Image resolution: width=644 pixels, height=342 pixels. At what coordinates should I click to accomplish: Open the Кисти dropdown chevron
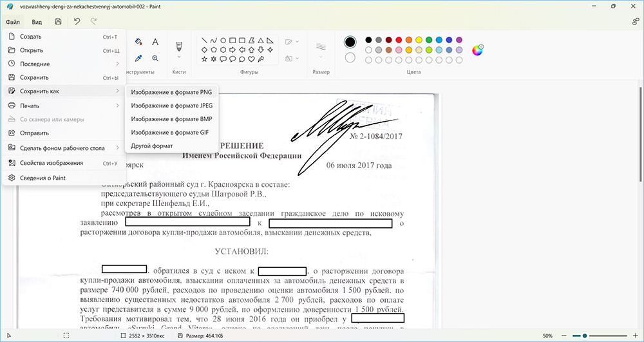pyautogui.click(x=179, y=57)
